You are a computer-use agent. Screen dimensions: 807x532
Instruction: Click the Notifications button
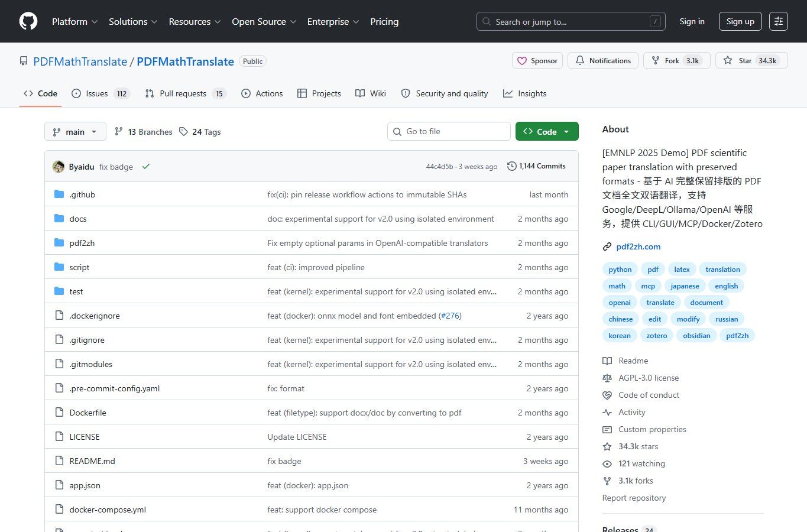tap(603, 60)
